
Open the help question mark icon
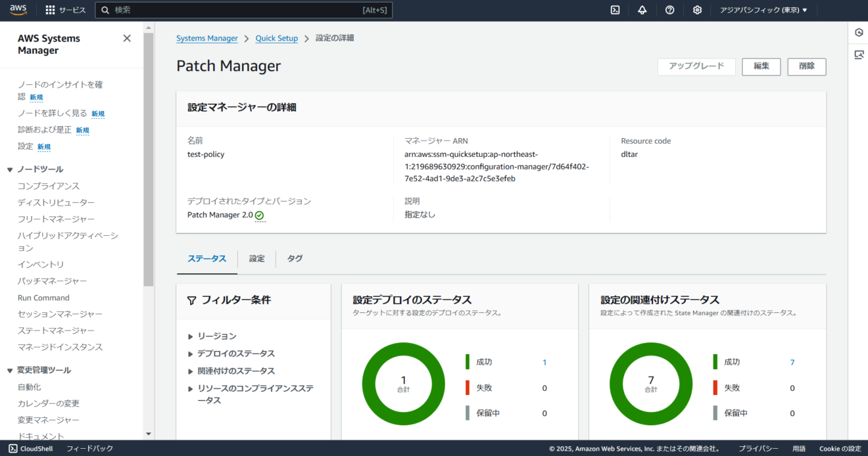669,10
